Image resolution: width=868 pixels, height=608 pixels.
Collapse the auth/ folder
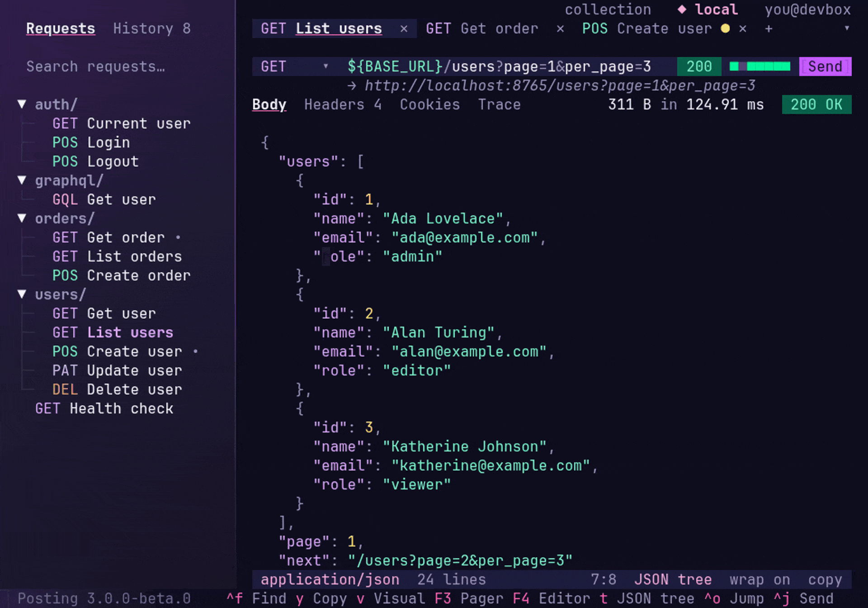tap(22, 104)
